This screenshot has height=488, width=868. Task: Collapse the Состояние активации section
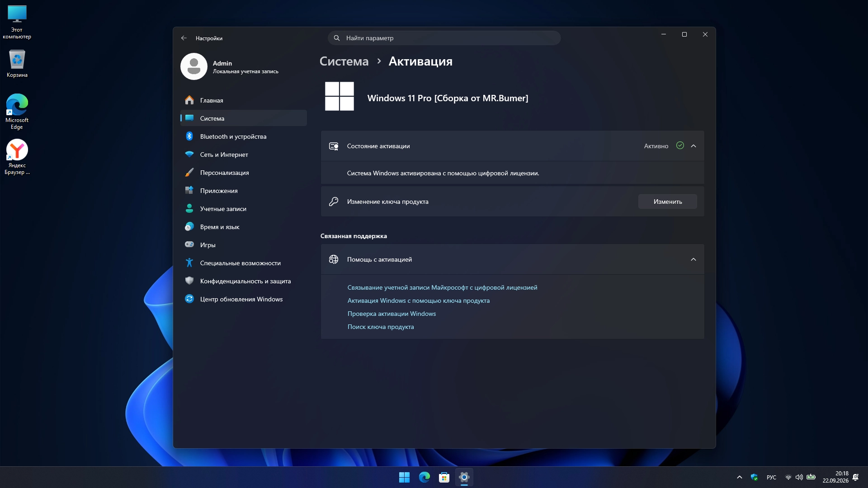(693, 146)
